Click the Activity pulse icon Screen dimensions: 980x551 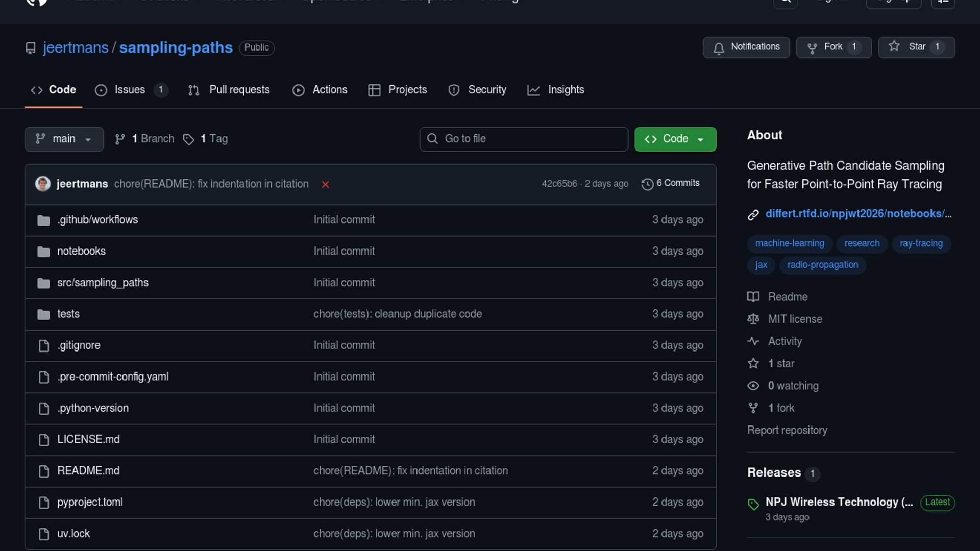(753, 341)
